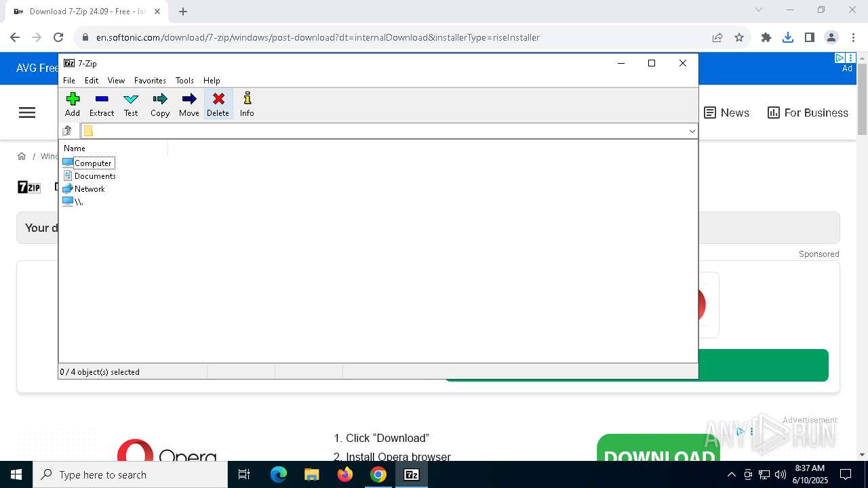Click the Move toolbar icon
The height and width of the screenshot is (488, 868).
click(x=189, y=104)
